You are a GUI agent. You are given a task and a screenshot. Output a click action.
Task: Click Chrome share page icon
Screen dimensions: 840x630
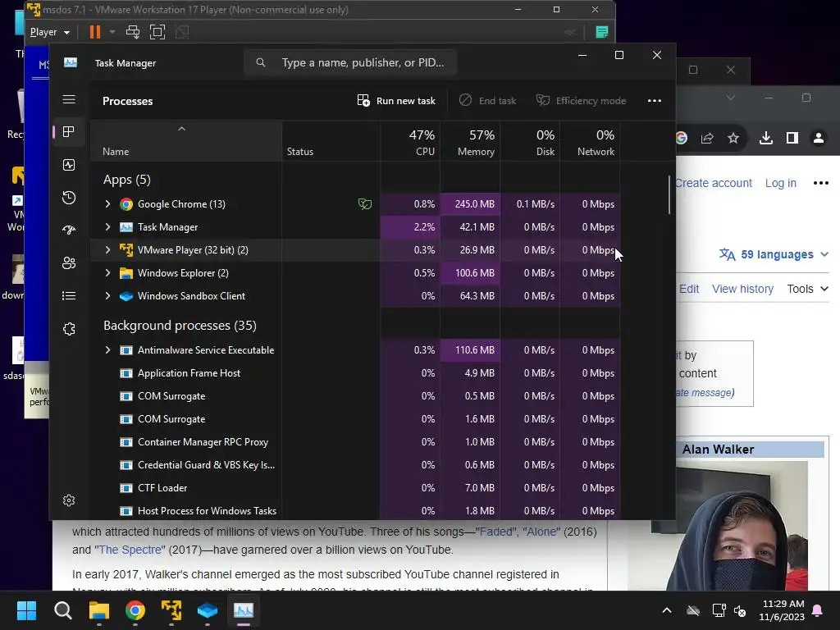[707, 138]
